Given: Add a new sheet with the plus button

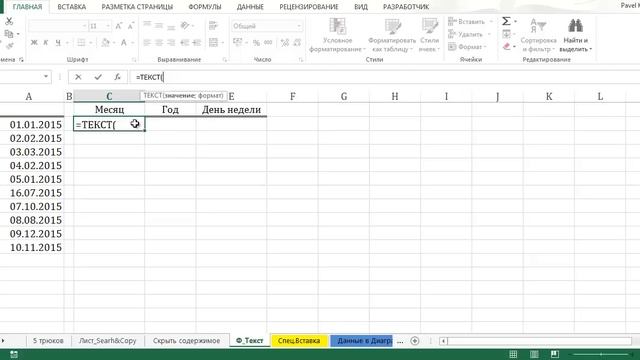Looking at the screenshot, I should [415, 341].
